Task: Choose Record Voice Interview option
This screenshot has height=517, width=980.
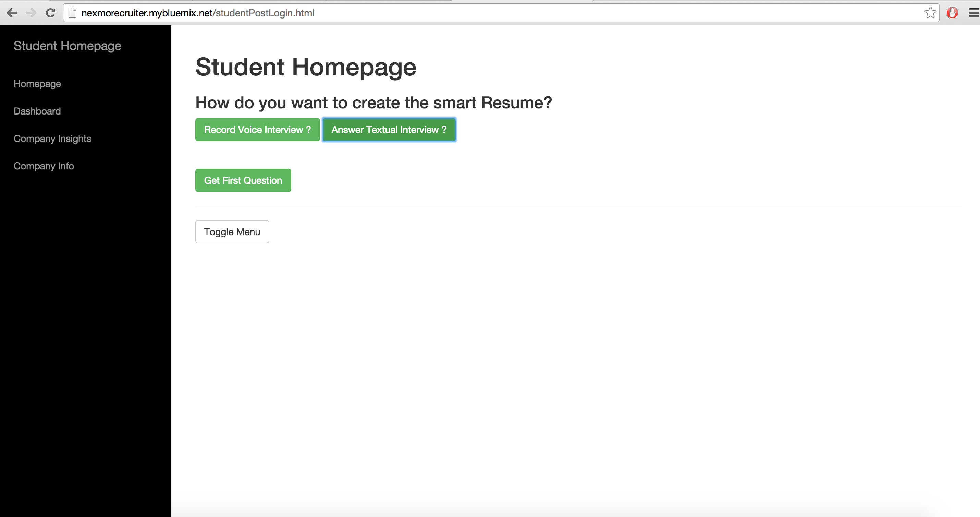Action: coord(258,130)
